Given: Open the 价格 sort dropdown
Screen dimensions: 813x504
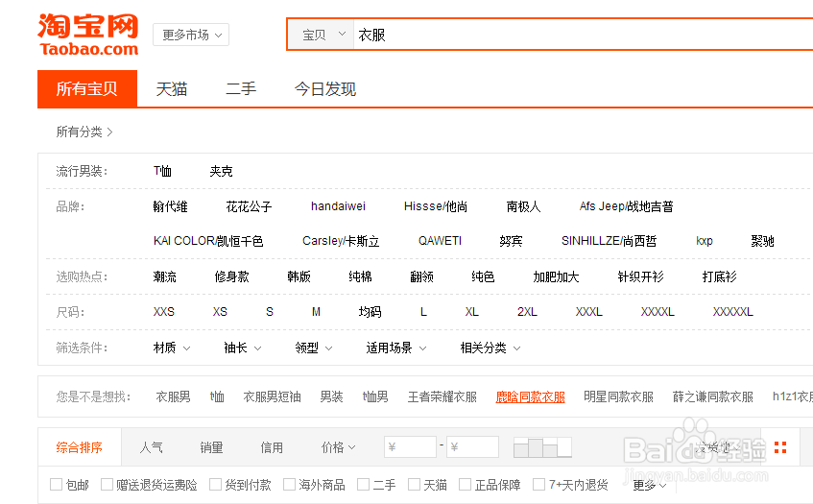Looking at the screenshot, I should pos(339,447).
